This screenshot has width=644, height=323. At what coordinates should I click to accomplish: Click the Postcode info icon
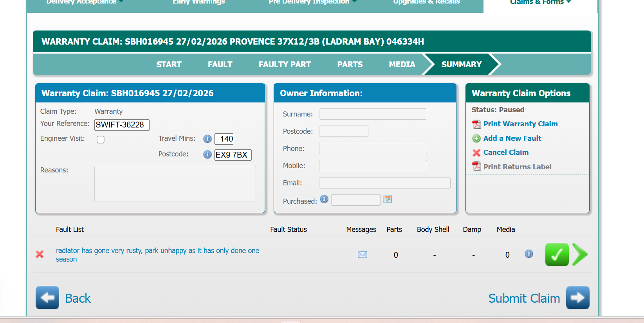[x=207, y=154]
